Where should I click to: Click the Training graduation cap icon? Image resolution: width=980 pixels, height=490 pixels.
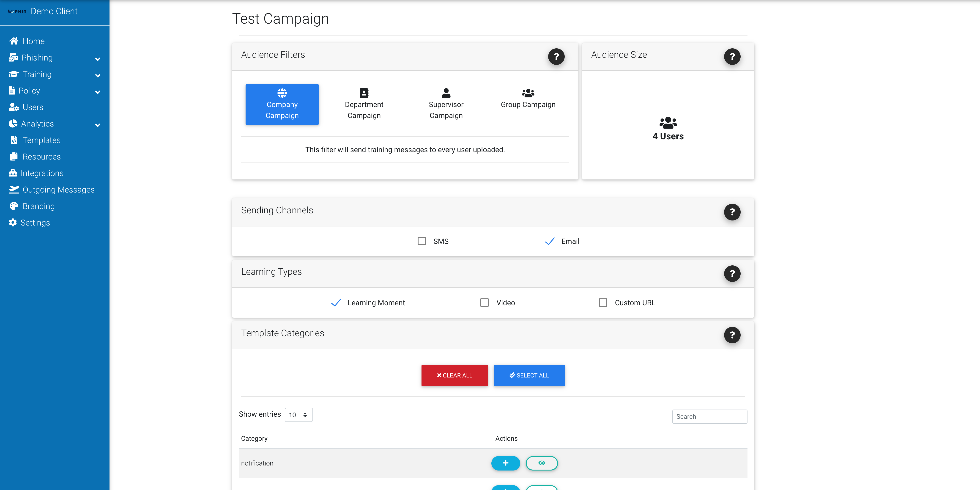[14, 74]
